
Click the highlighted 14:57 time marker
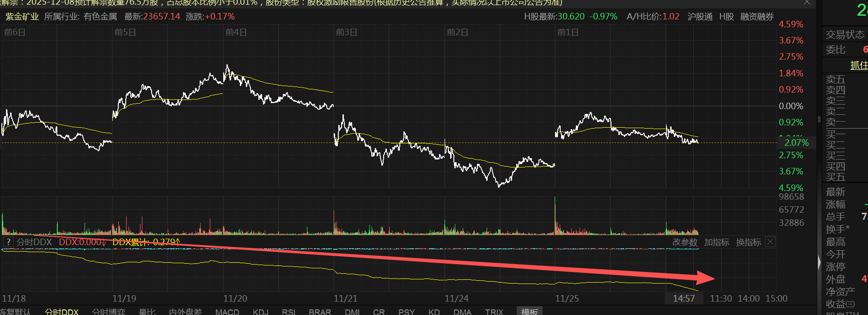coord(684,298)
